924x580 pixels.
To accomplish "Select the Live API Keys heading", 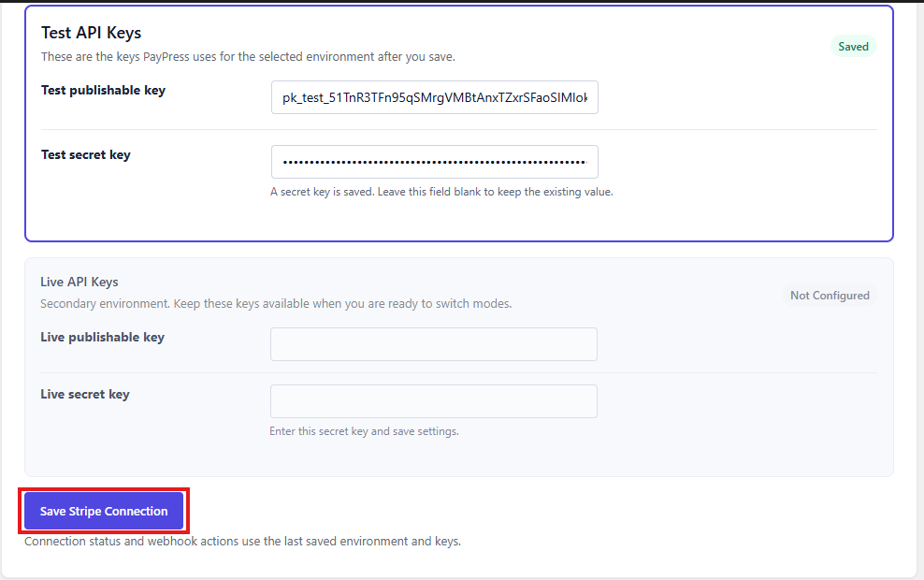I will click(x=79, y=282).
